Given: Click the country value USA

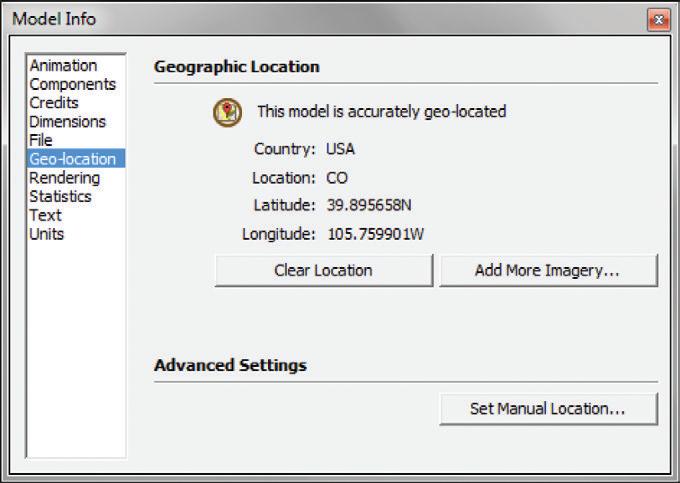Looking at the screenshot, I should click(340, 149).
